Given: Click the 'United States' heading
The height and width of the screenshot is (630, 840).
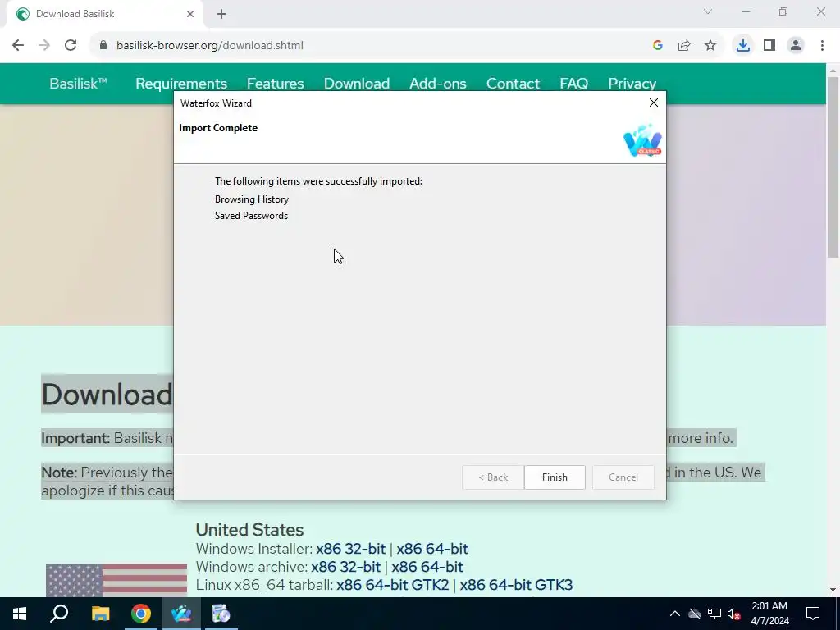Looking at the screenshot, I should pyautogui.click(x=249, y=529).
